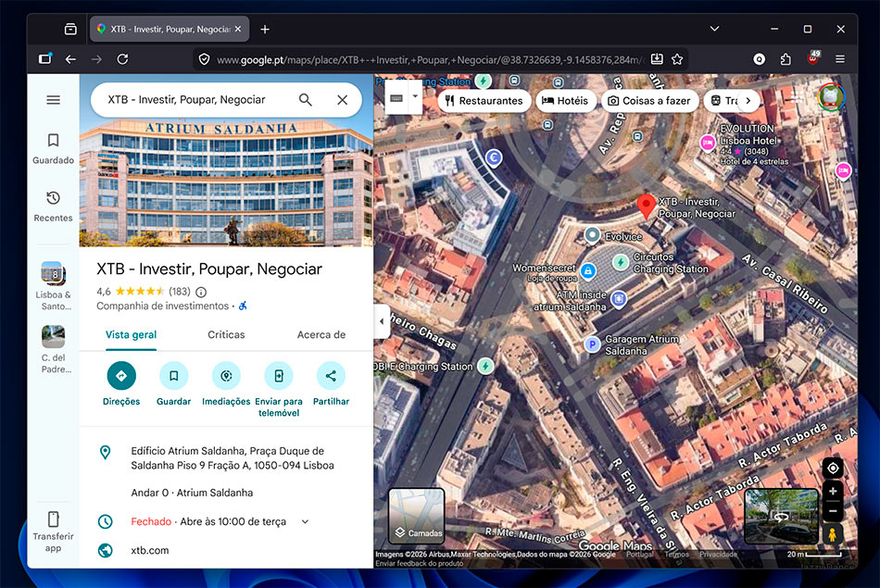Open the C. del Padre recent item
The height and width of the screenshot is (588, 880).
(54, 349)
